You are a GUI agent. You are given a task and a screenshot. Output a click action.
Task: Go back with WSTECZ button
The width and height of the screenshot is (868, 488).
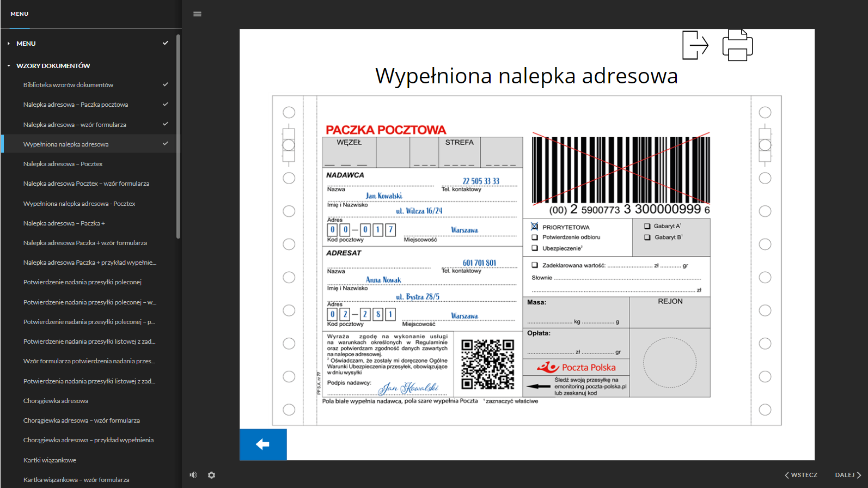coord(801,475)
